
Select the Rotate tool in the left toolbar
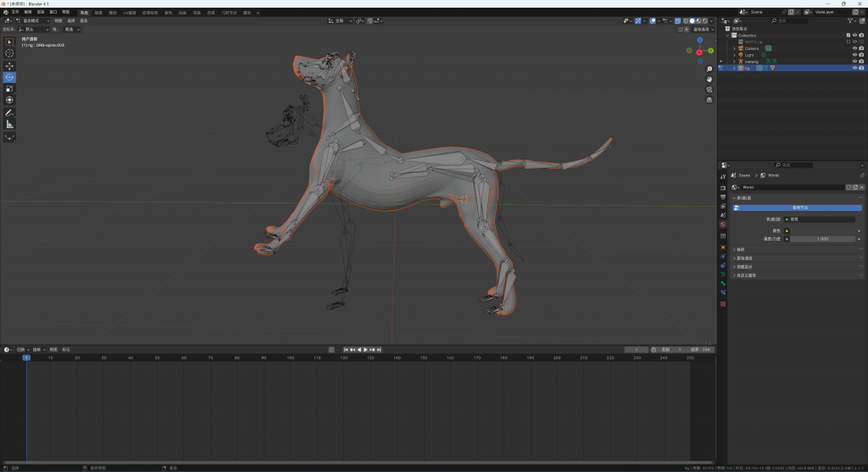click(x=9, y=77)
